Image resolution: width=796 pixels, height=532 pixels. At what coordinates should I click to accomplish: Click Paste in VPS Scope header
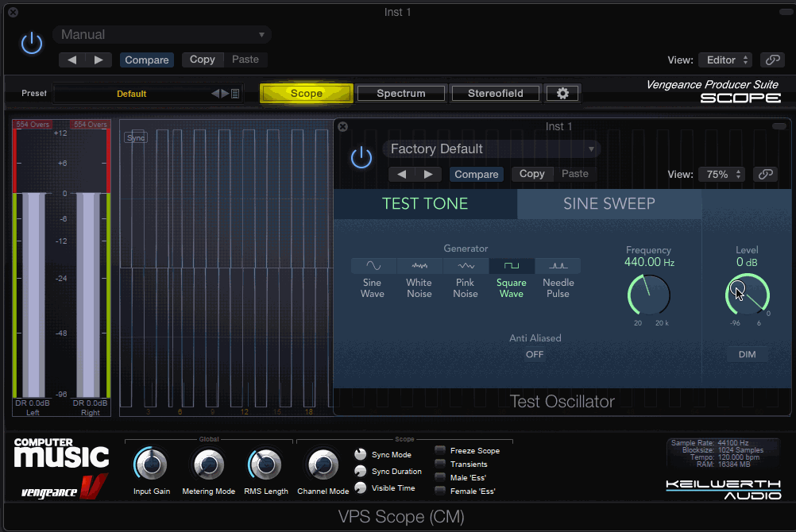pos(245,60)
